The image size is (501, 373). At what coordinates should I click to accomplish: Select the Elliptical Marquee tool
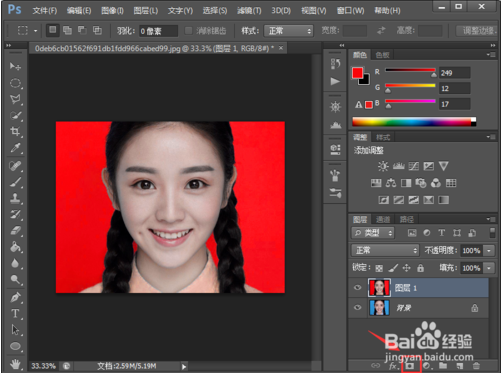coord(15,83)
